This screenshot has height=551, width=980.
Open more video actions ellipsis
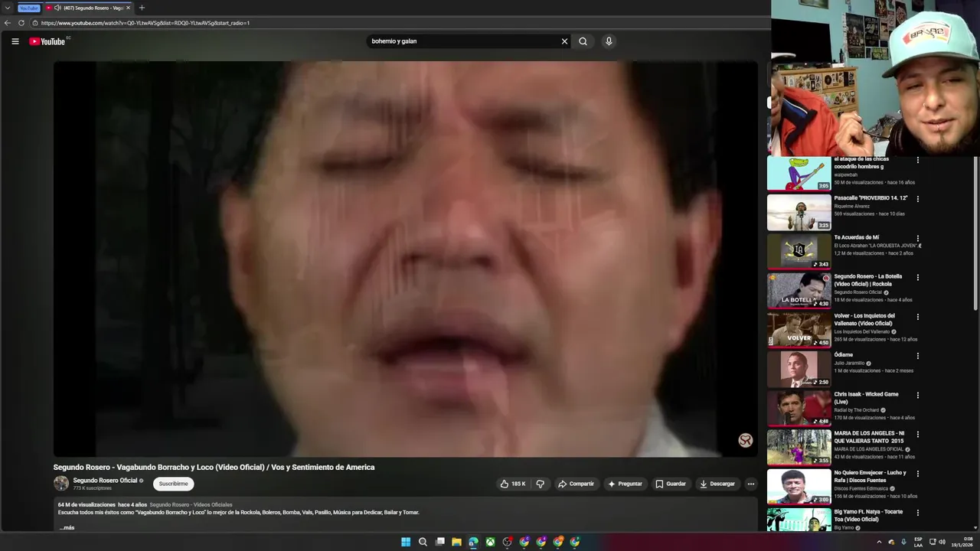click(751, 484)
